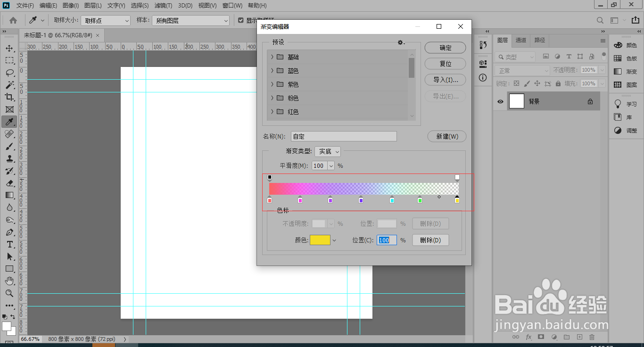Select the Healing Brush tool

click(x=9, y=134)
